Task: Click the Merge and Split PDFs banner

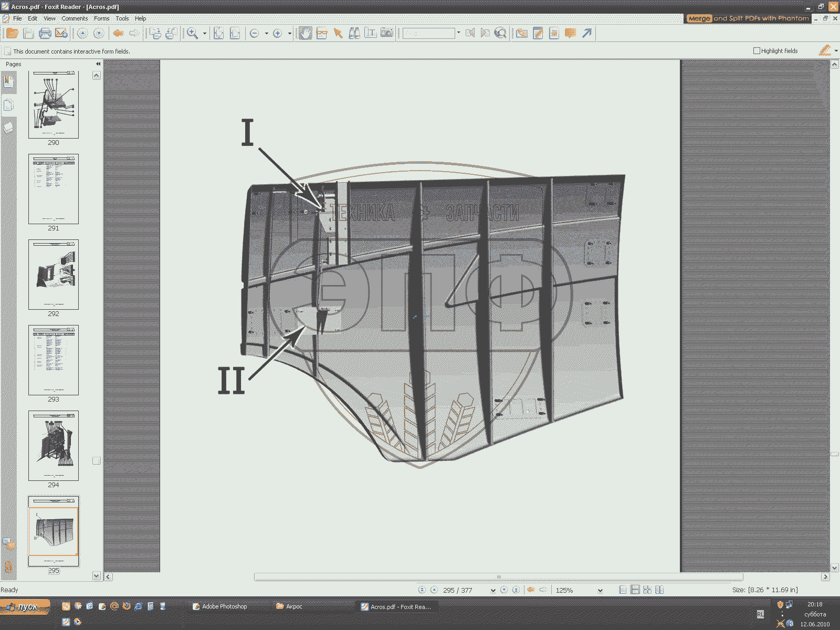Action: pos(748,18)
